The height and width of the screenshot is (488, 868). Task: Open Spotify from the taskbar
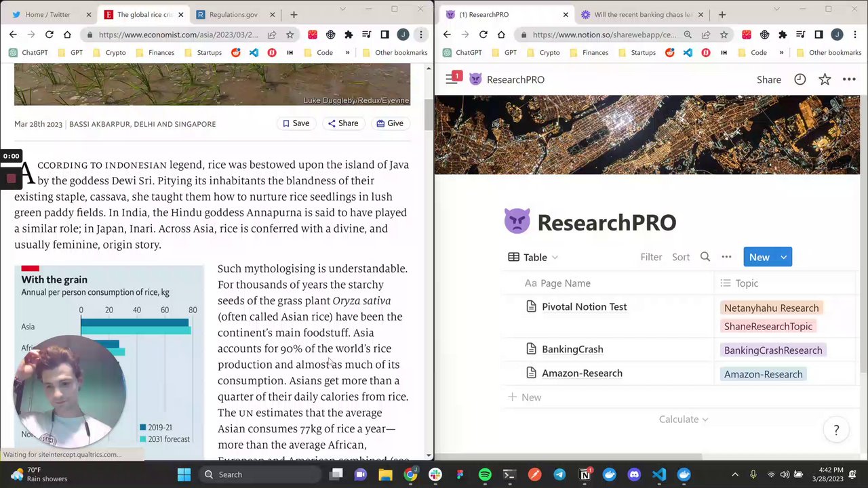[485, 474]
